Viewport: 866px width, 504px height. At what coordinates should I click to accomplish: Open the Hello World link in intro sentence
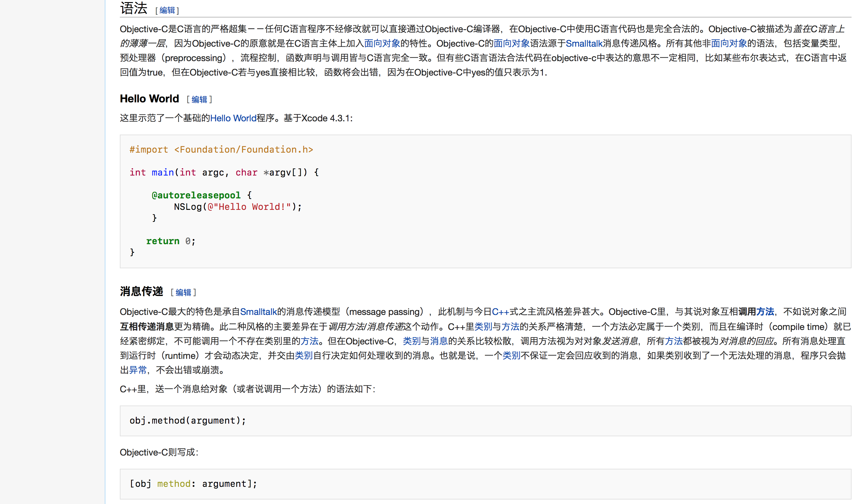pyautogui.click(x=233, y=118)
